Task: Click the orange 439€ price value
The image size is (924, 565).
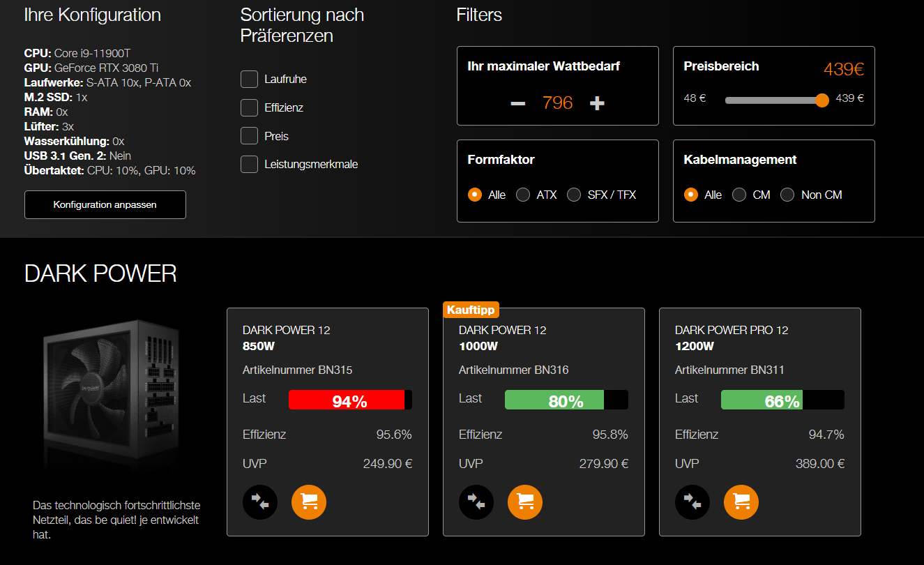Action: 844,69
